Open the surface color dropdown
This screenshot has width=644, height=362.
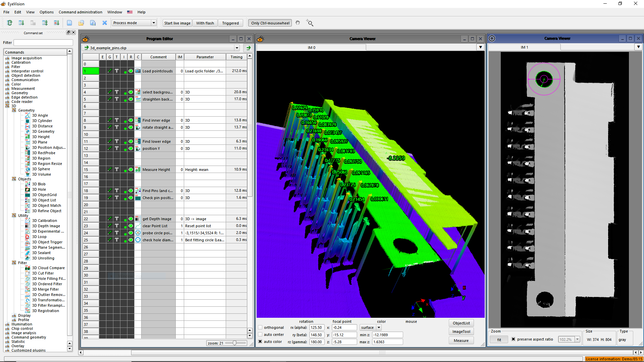[379, 327]
